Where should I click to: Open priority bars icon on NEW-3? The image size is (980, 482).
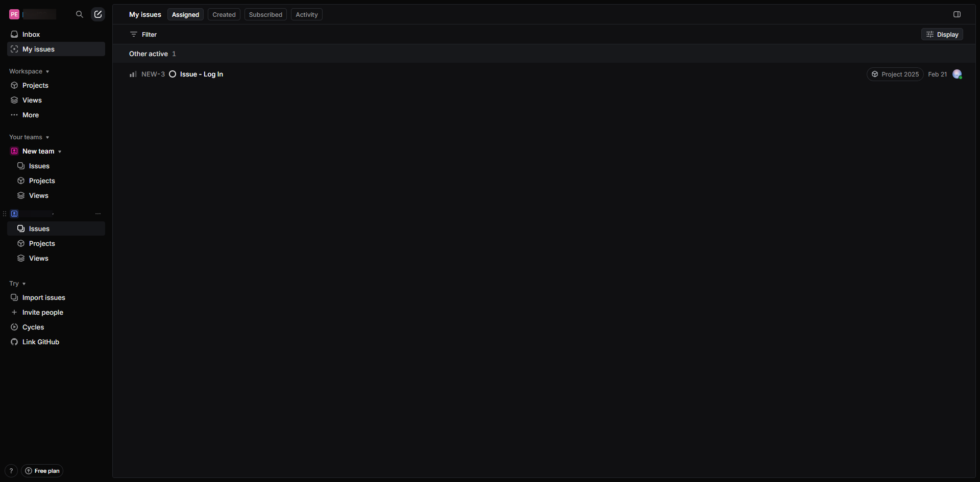click(133, 74)
